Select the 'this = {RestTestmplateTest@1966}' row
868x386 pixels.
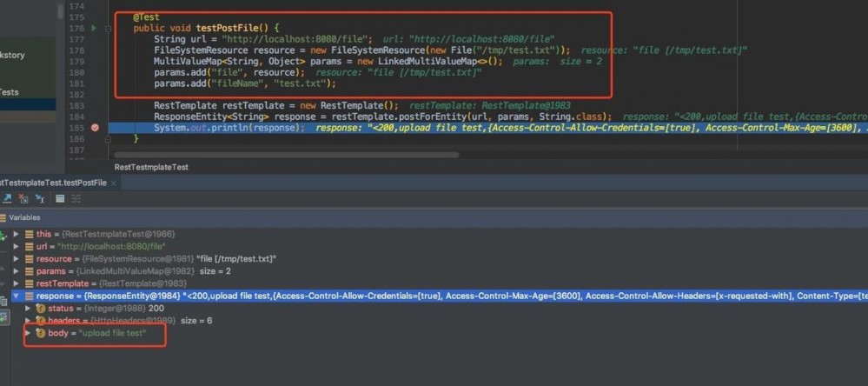pyautogui.click(x=440, y=234)
